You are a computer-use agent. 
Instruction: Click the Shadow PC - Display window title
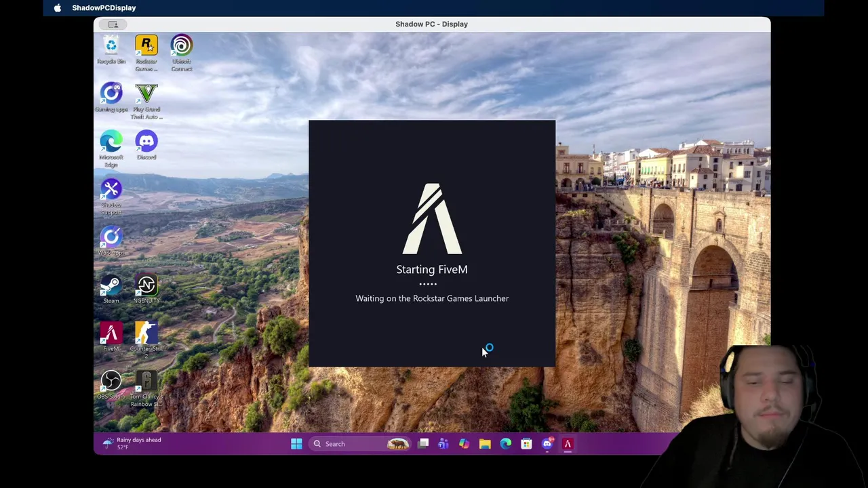tap(431, 24)
